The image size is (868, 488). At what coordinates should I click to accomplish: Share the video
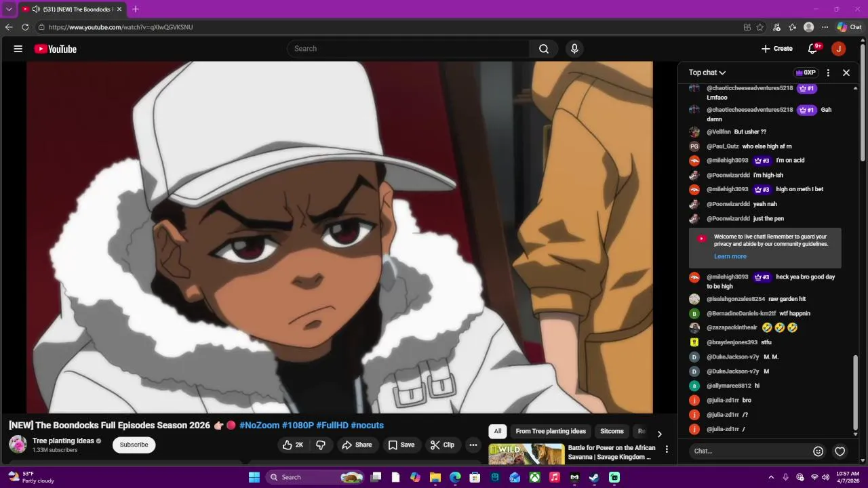[357, 445]
